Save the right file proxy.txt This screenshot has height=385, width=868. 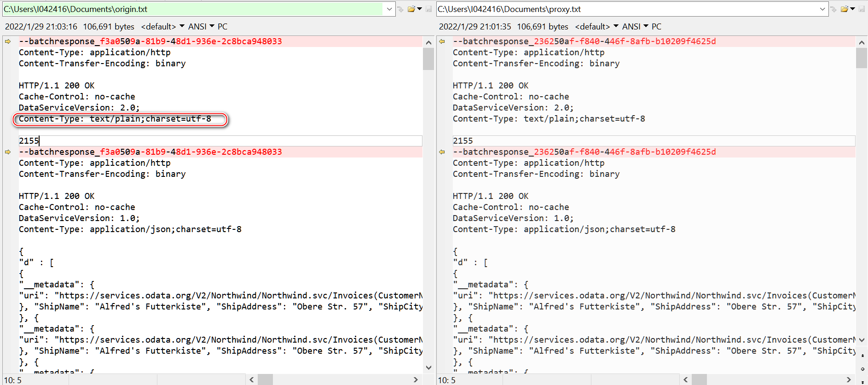tap(862, 9)
